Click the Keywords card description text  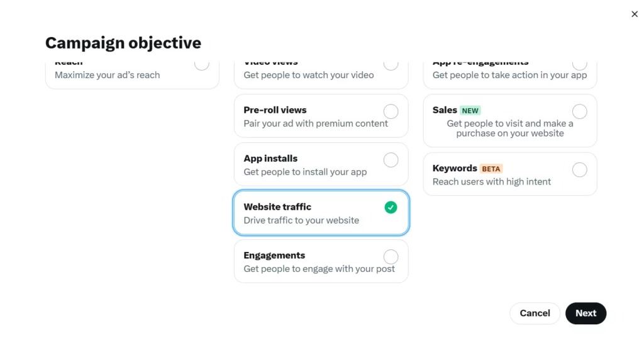click(x=491, y=182)
